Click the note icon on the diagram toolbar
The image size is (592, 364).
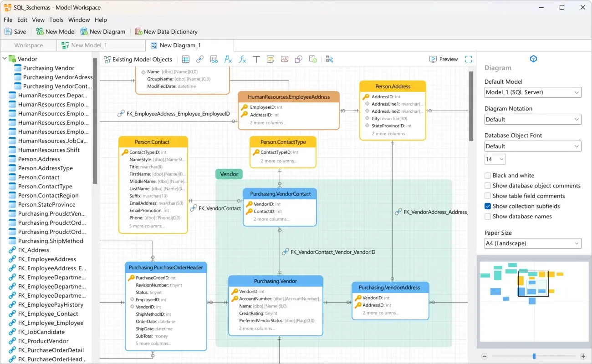coord(270,59)
